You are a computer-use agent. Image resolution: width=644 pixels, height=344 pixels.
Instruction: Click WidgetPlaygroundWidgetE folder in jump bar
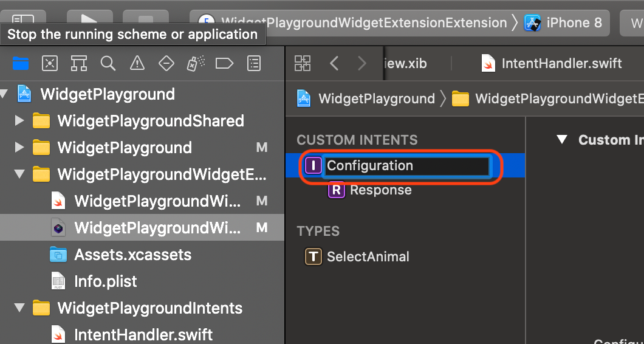(x=547, y=98)
